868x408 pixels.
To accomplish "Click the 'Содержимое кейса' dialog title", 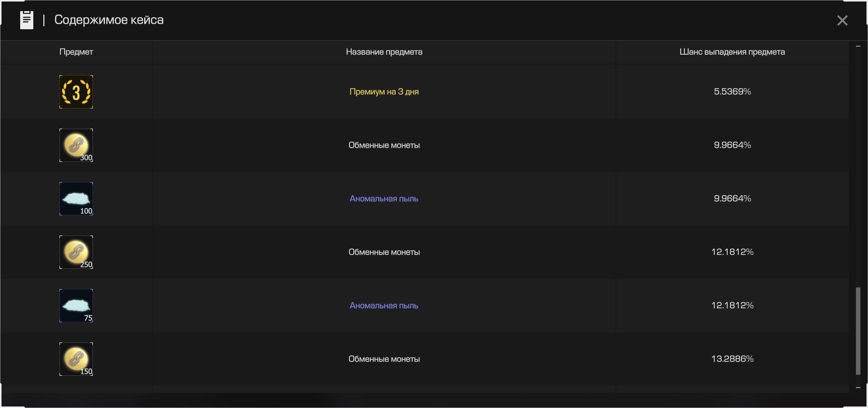I will 109,20.
